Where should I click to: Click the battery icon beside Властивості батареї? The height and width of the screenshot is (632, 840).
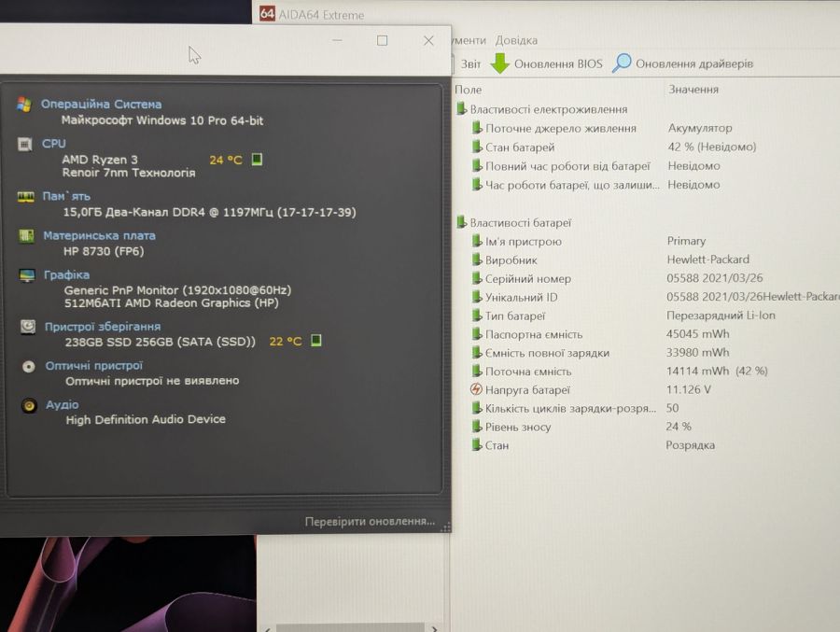pyautogui.click(x=461, y=222)
